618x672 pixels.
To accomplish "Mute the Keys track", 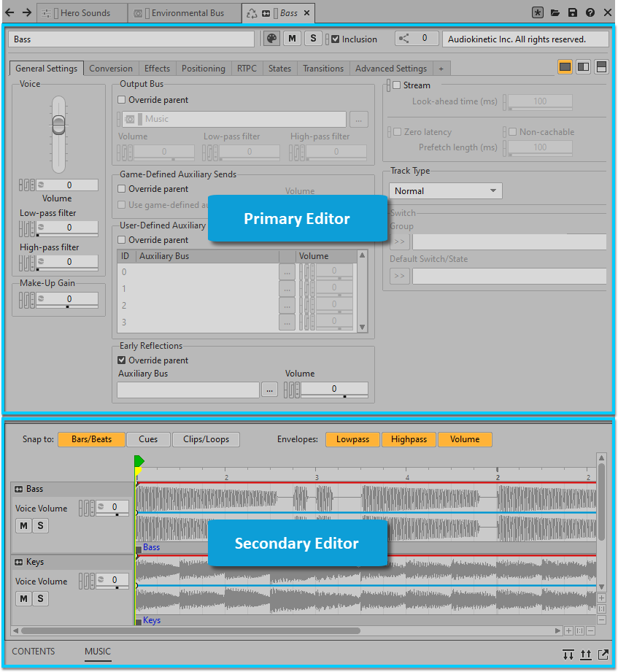I will click(24, 599).
